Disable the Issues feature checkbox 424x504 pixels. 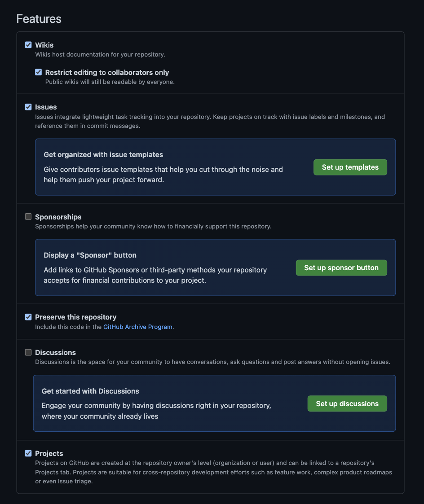(28, 107)
